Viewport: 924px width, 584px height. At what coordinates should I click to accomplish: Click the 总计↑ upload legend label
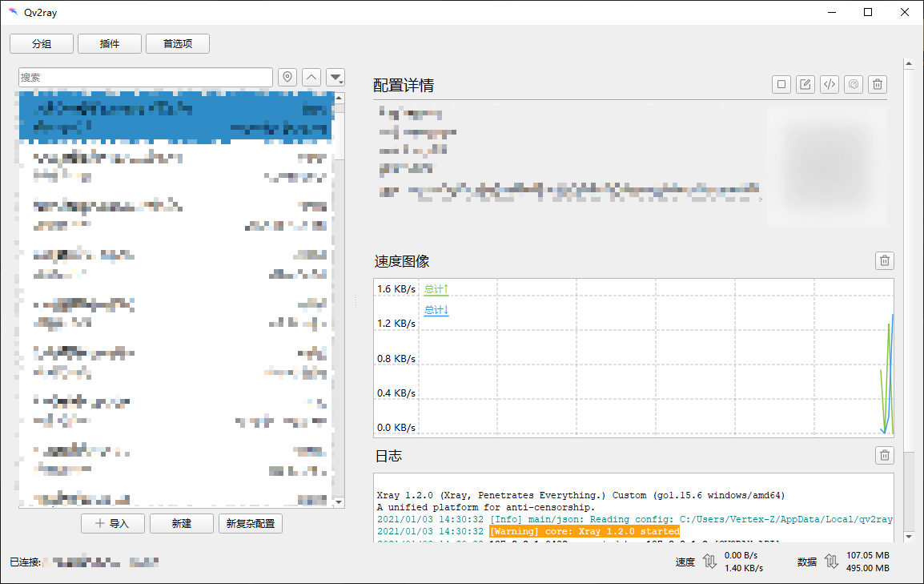pos(436,289)
